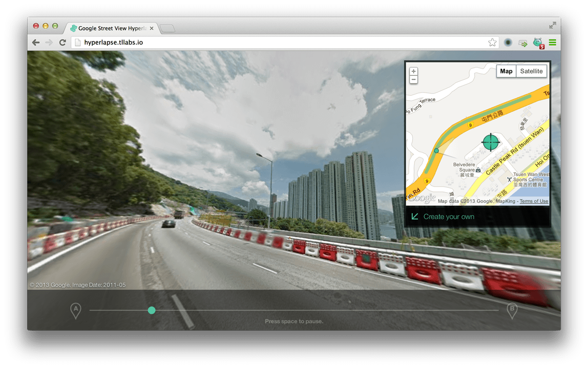Switch mini map to Satellite view
588x368 pixels.
(x=531, y=71)
